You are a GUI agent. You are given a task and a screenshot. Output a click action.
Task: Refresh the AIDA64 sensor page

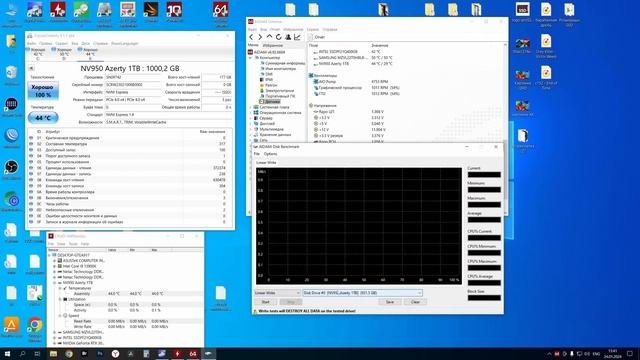[278, 37]
